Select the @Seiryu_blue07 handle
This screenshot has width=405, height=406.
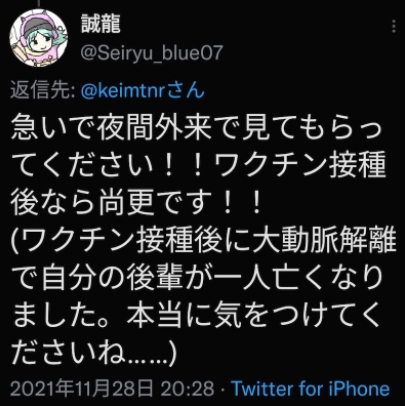(152, 53)
